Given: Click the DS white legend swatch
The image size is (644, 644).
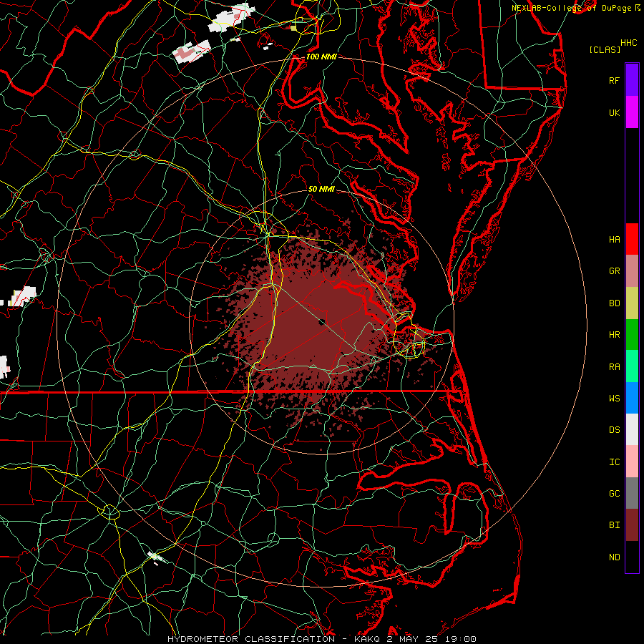Looking at the screenshot, I should coord(632,430).
